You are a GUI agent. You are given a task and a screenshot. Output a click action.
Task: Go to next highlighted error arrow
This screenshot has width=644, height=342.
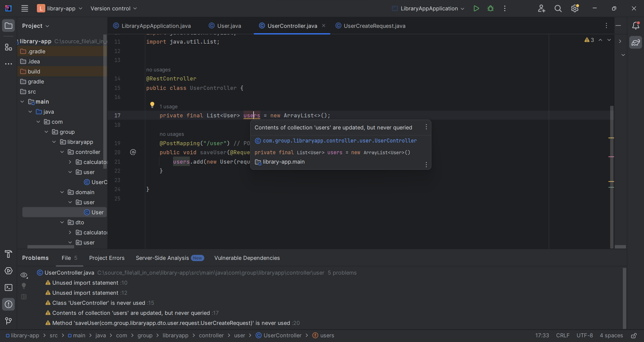(x=609, y=40)
